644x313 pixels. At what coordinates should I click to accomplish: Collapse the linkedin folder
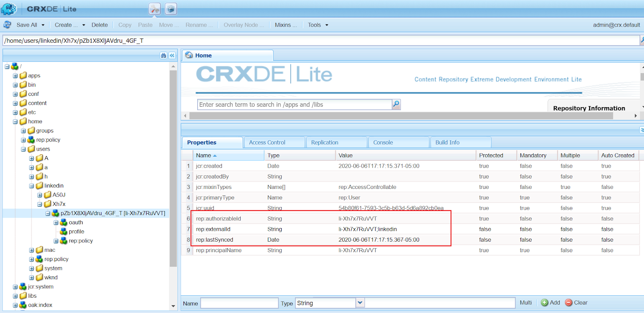31,186
